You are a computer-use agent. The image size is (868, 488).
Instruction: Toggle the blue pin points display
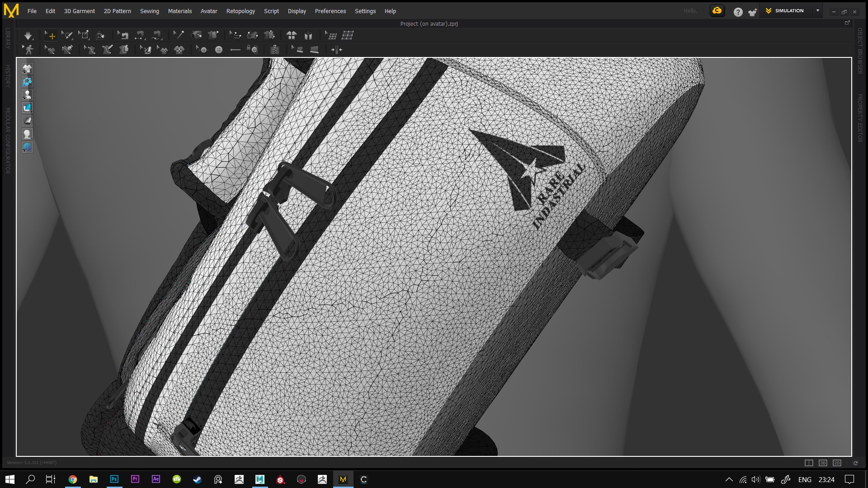27,82
